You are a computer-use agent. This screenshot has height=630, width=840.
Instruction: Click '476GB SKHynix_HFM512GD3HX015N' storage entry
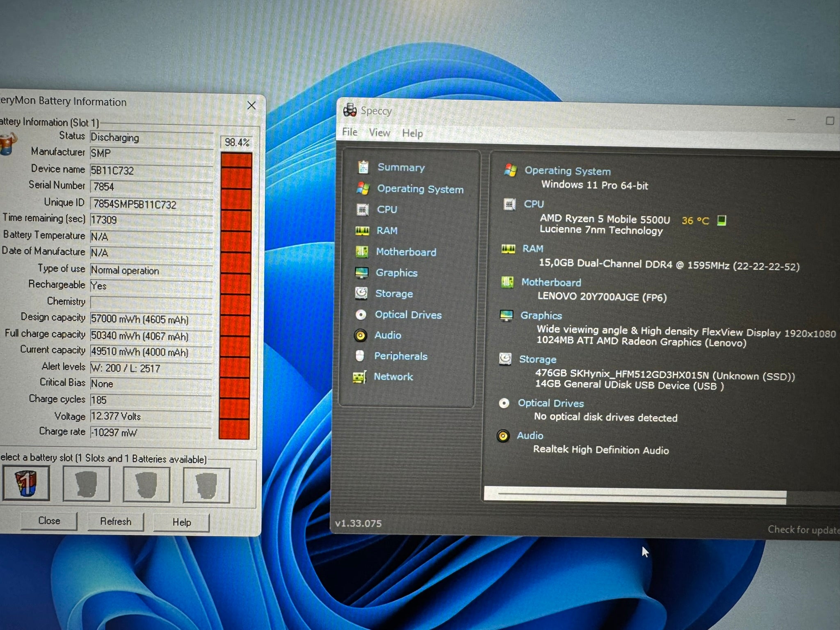click(665, 375)
